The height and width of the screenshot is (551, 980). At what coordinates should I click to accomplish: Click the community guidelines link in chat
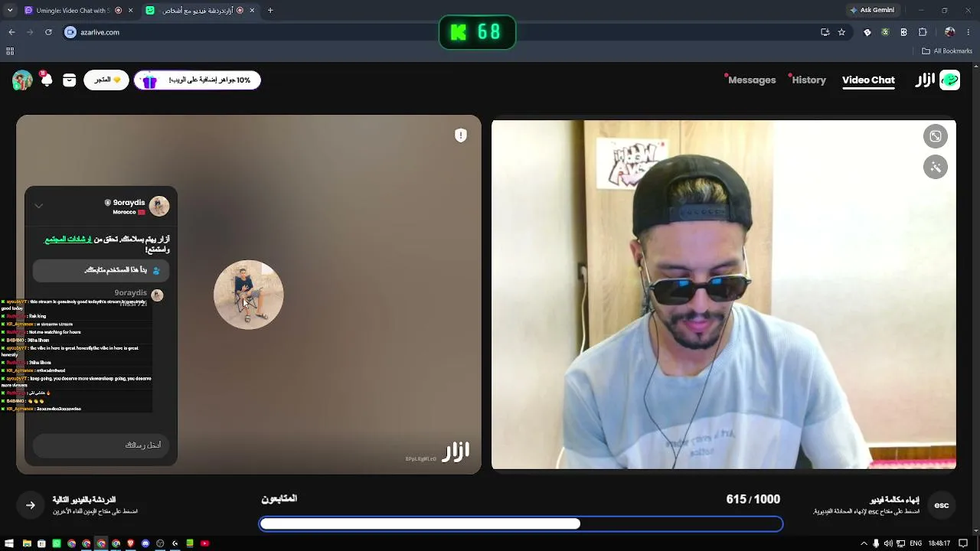coord(68,240)
